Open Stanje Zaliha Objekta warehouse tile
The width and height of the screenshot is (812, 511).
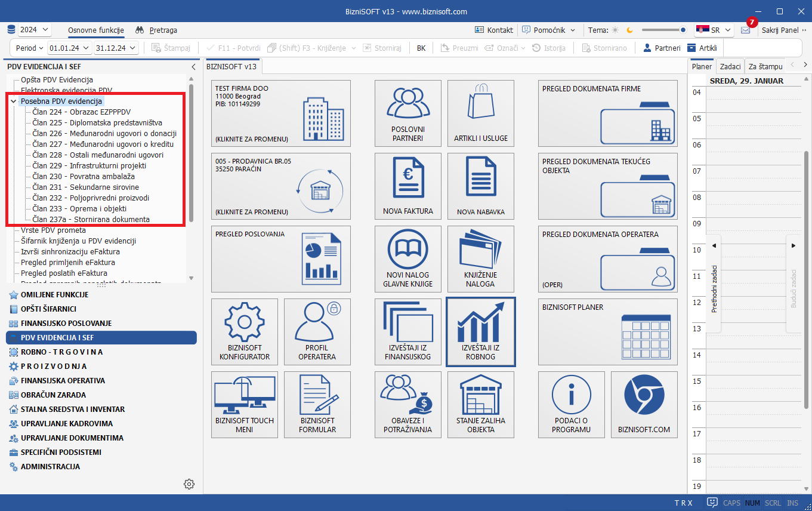coord(481,405)
